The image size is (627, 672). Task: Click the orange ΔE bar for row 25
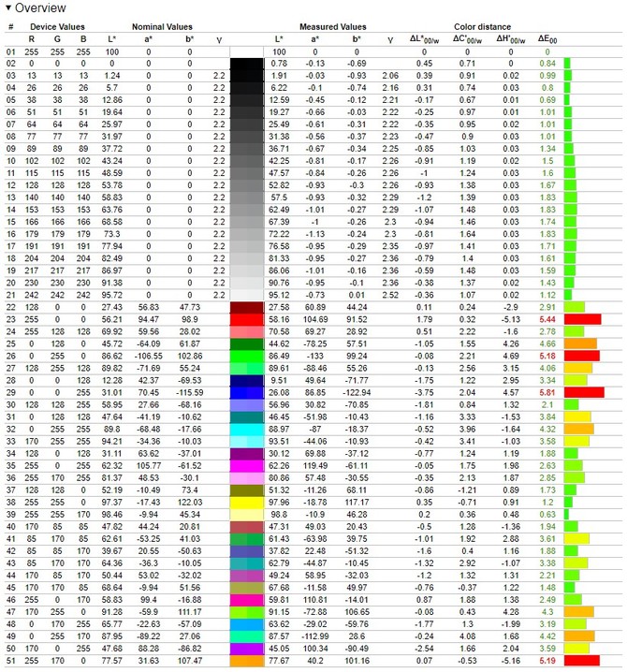tap(580, 344)
